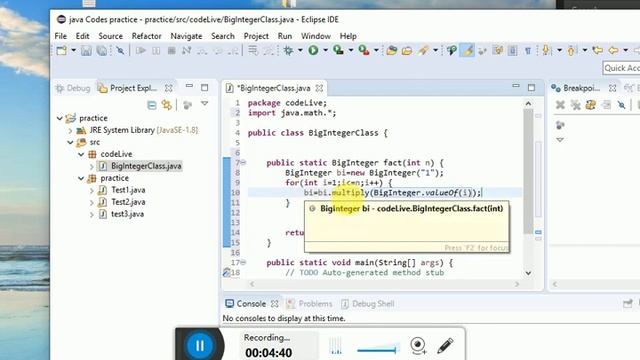This screenshot has width=640, height=360.
Task: Click Collapse All in Project Explorer
Action: pyautogui.click(x=152, y=105)
